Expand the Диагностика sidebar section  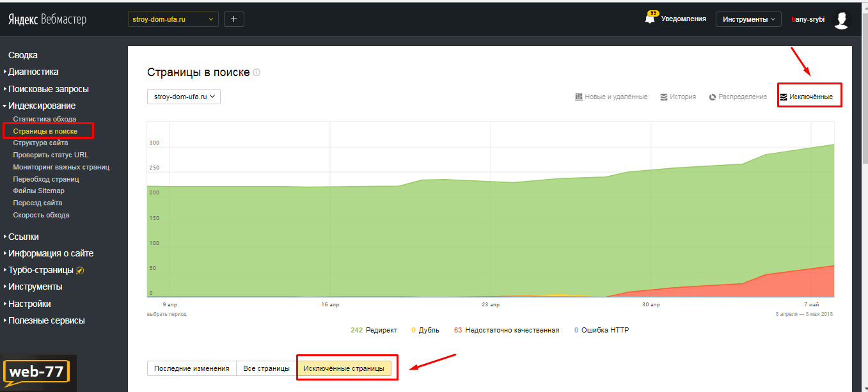click(x=33, y=72)
